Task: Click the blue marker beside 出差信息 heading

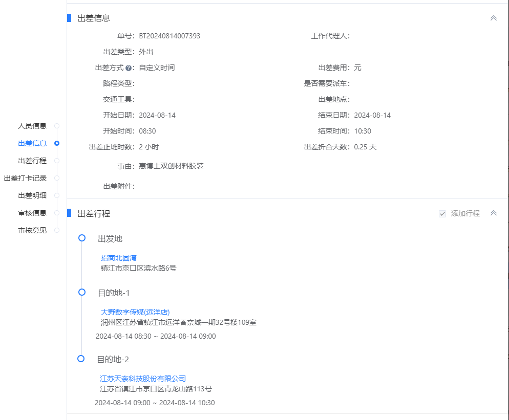Action: [x=70, y=17]
